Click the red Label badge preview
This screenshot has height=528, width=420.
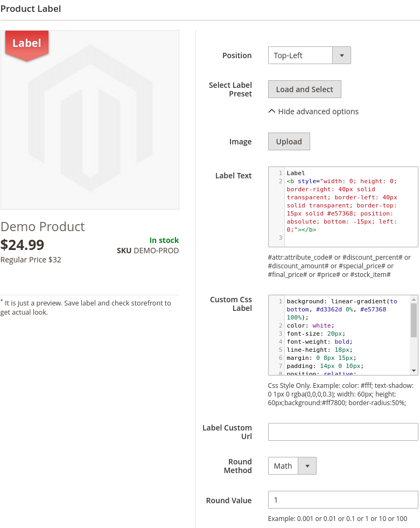(x=27, y=45)
